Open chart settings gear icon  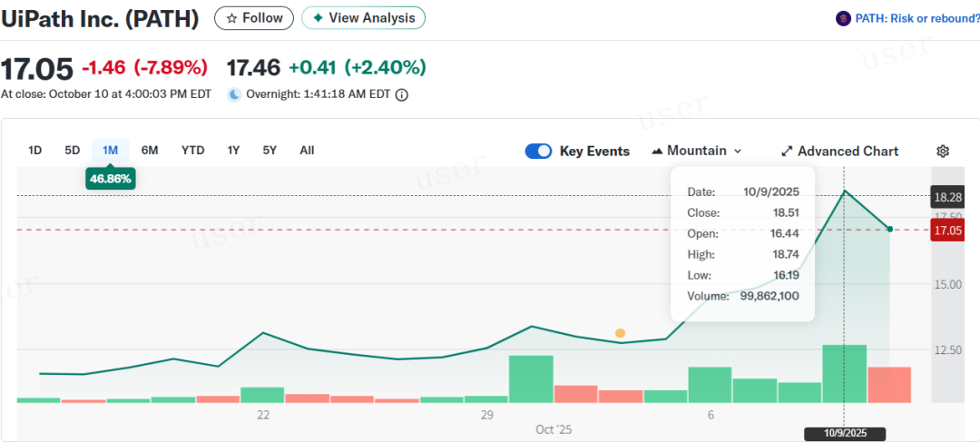click(943, 152)
